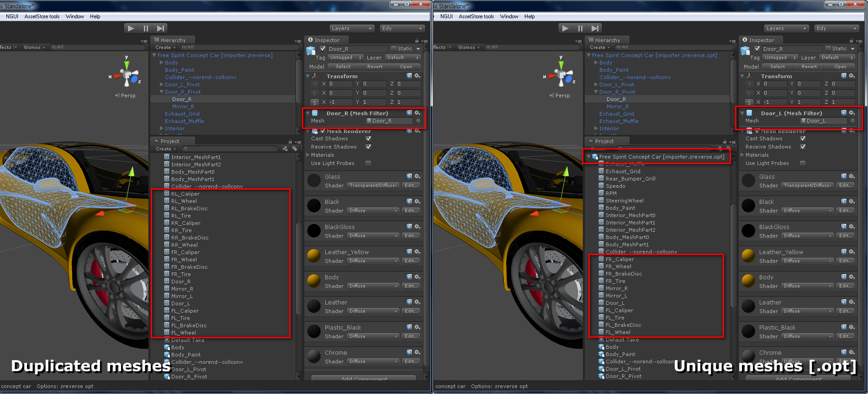Click model Open button in right Inspector
Viewport: 868px width, 394px height.
coord(840,67)
